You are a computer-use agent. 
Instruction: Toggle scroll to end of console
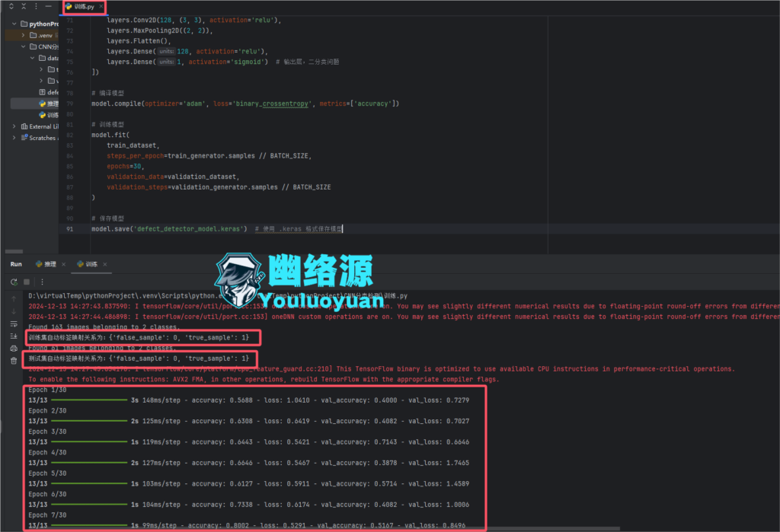click(x=14, y=336)
